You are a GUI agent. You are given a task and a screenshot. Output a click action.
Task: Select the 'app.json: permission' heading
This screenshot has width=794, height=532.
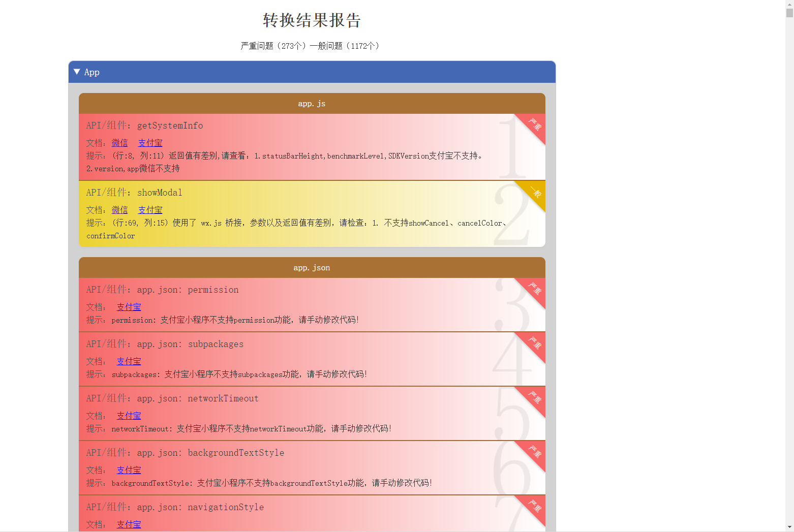pyautogui.click(x=188, y=290)
